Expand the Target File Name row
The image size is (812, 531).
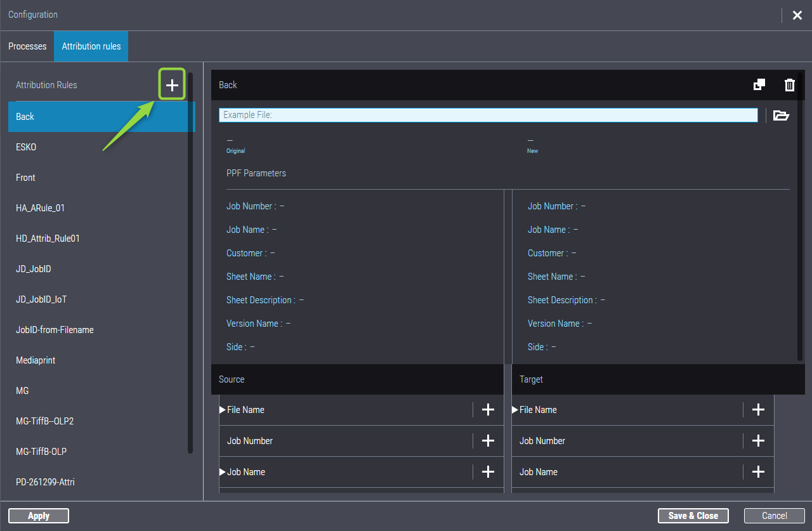[x=515, y=410]
